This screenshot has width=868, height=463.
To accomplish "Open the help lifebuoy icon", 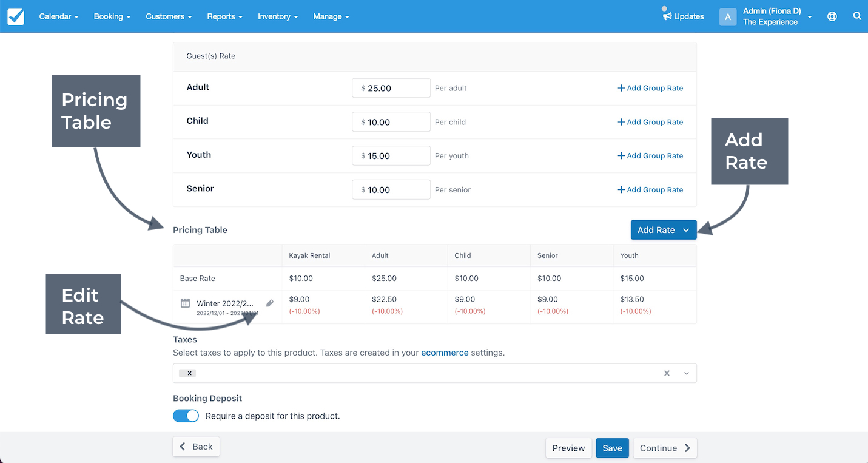I will click(832, 16).
